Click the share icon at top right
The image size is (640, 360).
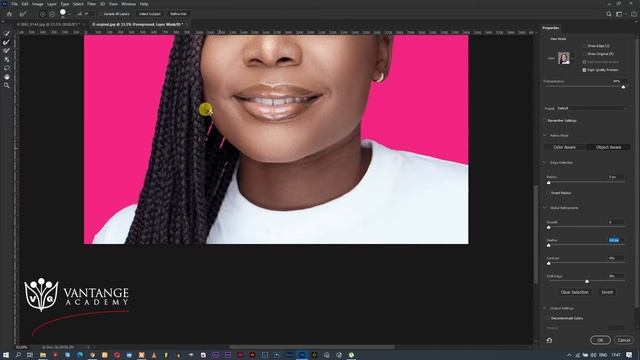click(x=634, y=14)
